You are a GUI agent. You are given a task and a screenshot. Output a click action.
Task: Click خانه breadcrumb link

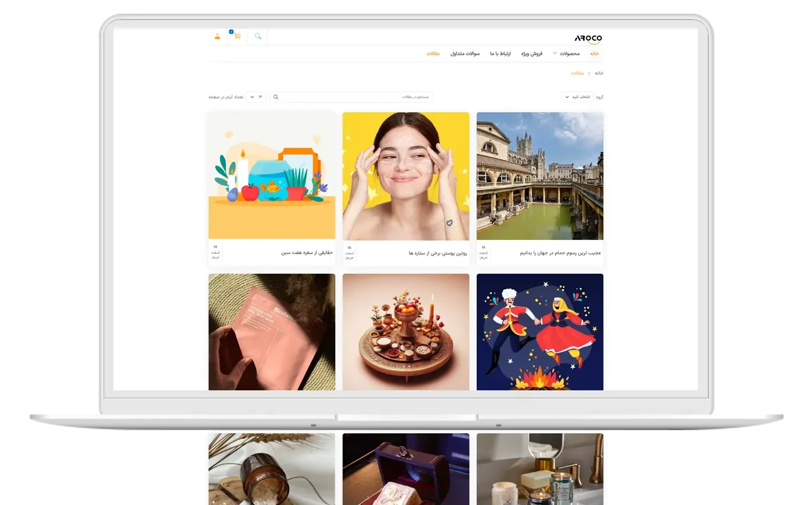pos(599,73)
